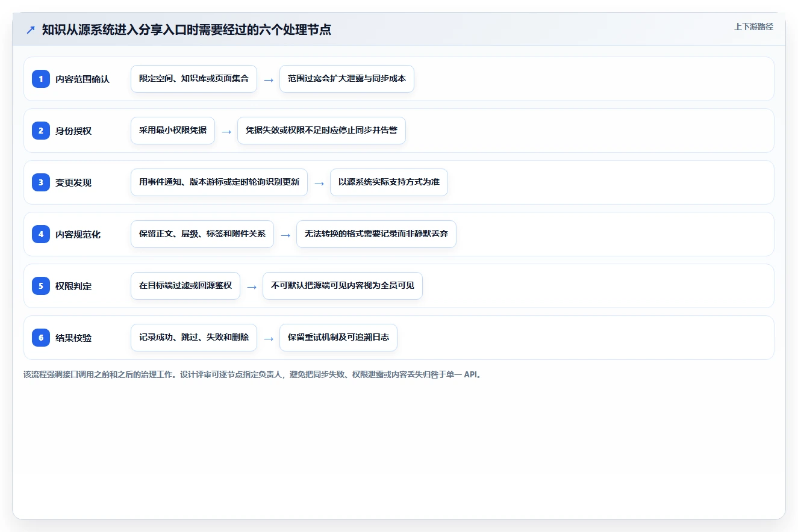Click the 以源系统实际支持方式为准 chip
The width and height of the screenshot is (798, 532).
point(389,182)
